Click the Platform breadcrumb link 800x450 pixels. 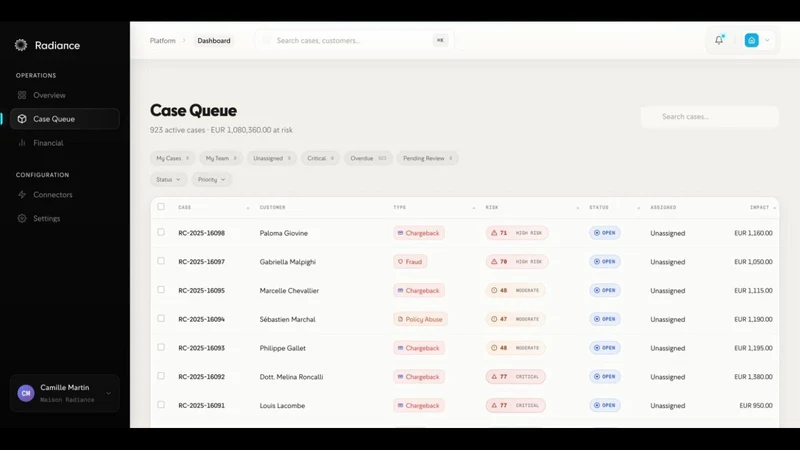(x=162, y=40)
